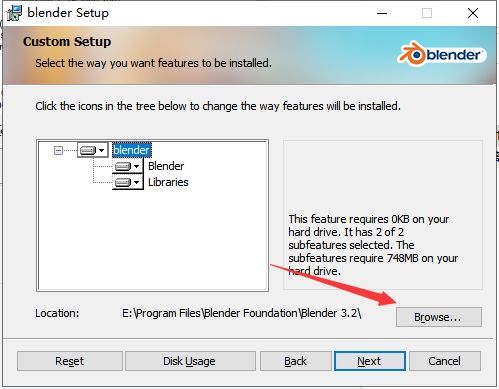
Task: Click the root blender feature drive icon
Action: pos(88,150)
